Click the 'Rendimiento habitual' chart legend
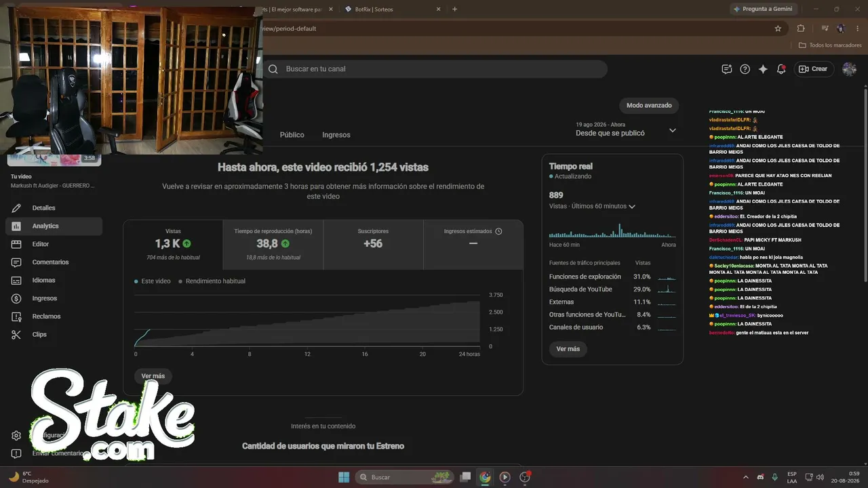Screen dimensions: 868x488 212,281
